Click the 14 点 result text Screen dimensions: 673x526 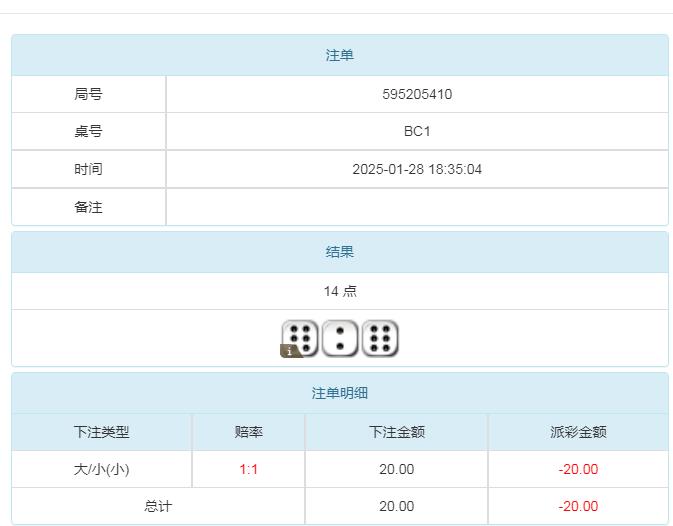[x=340, y=291]
